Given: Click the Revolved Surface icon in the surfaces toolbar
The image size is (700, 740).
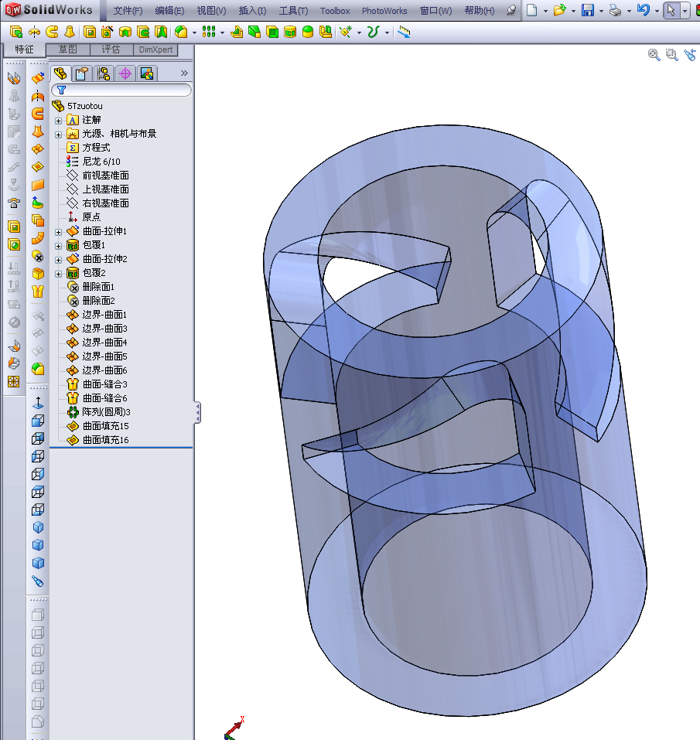Looking at the screenshot, I should 38,96.
